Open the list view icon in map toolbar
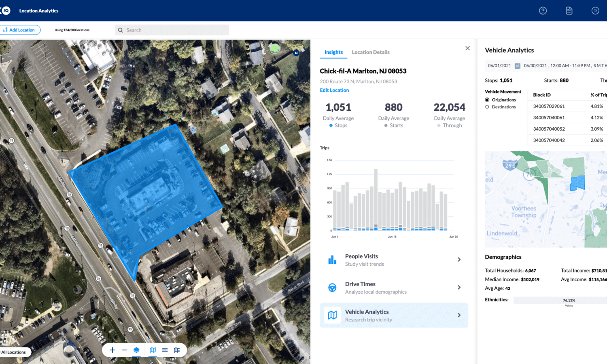This screenshot has width=607, height=364. coord(165,350)
